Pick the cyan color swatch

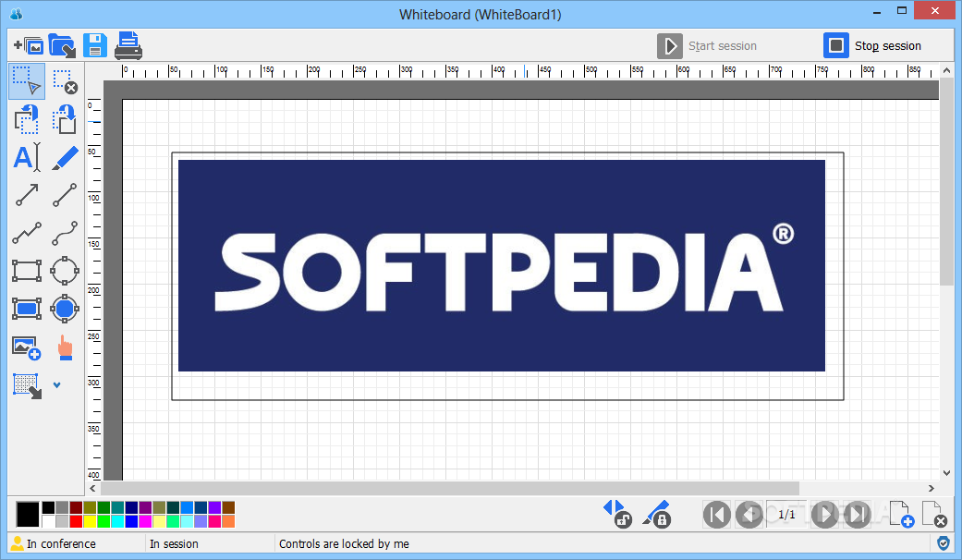tap(117, 521)
